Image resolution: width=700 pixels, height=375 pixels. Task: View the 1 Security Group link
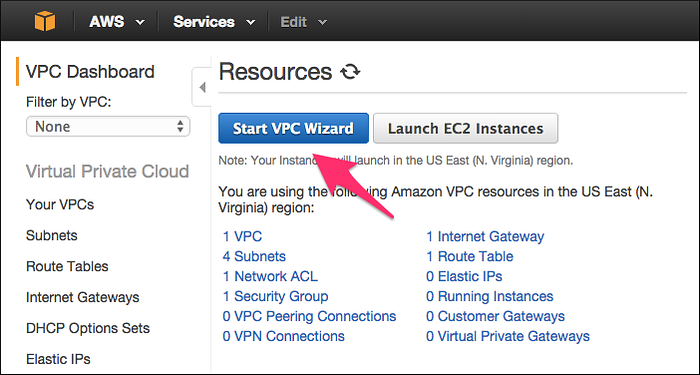(x=275, y=296)
